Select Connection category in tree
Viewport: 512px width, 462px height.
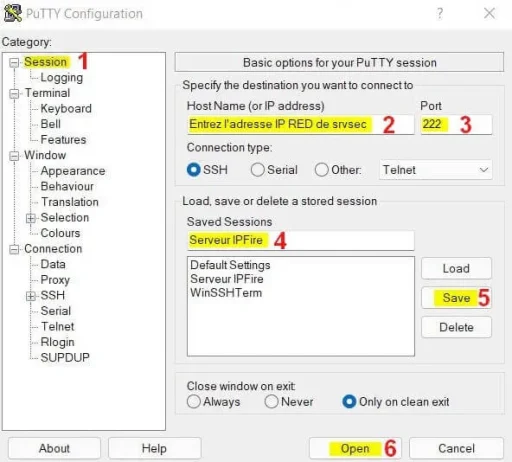pyautogui.click(x=53, y=249)
